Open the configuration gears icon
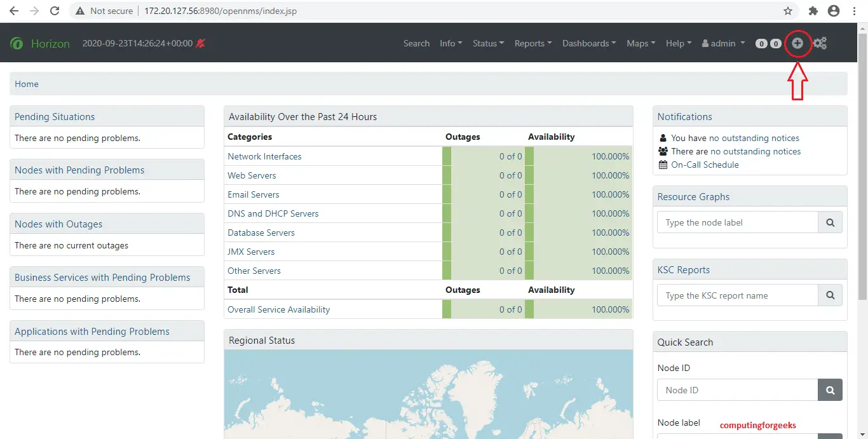Viewport: 868px width, 439px height. click(820, 43)
